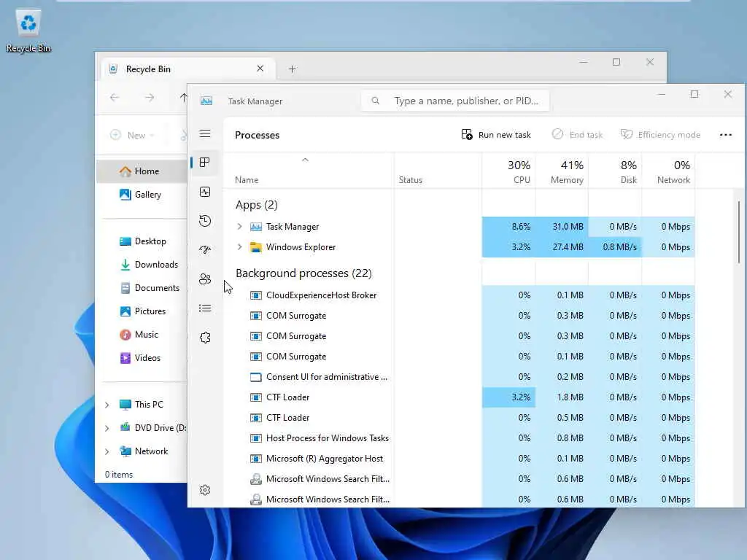Open the Recycle Bin desktop icon
Image resolution: width=747 pixels, height=560 pixels.
(28, 31)
